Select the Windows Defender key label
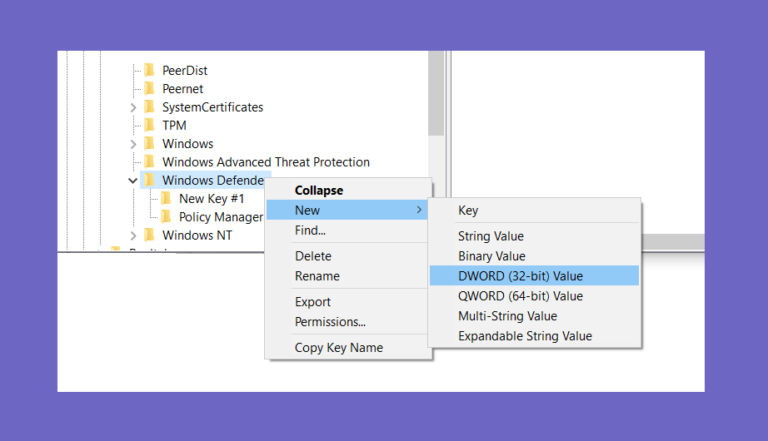The image size is (768, 441). [213, 180]
